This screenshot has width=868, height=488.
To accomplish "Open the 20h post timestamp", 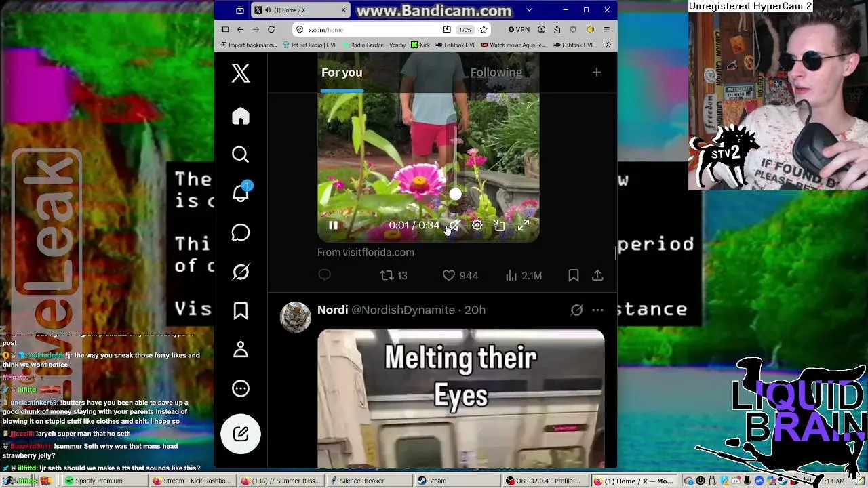I will [475, 310].
